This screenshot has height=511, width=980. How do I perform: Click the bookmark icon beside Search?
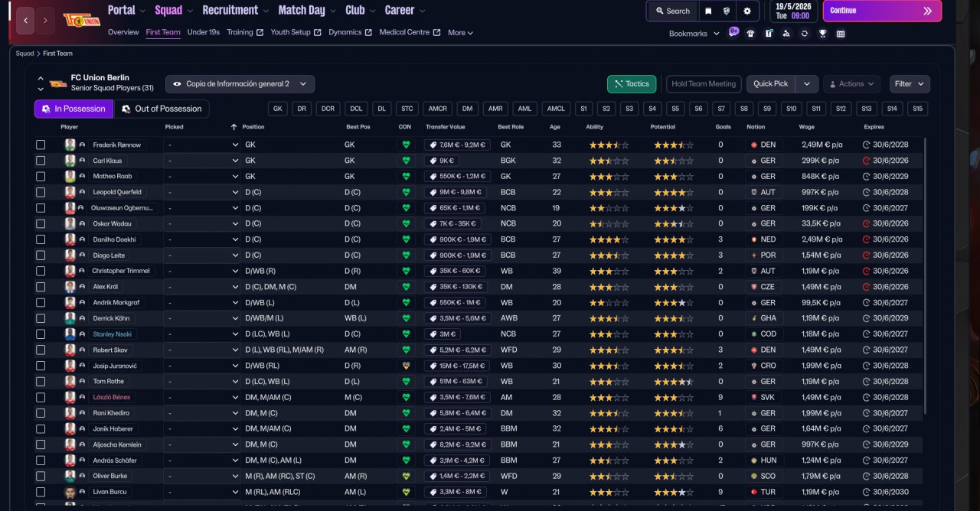point(708,11)
